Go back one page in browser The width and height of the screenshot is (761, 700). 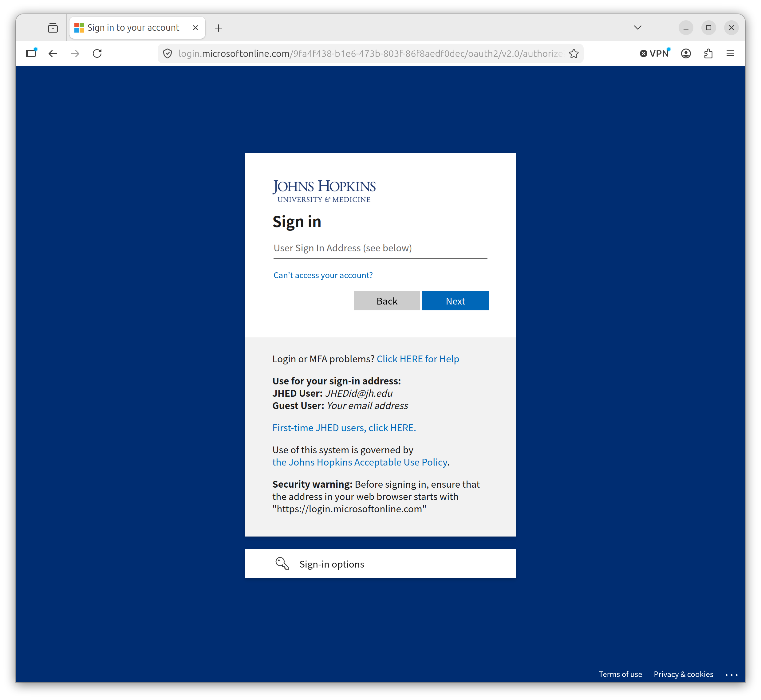coord(53,53)
